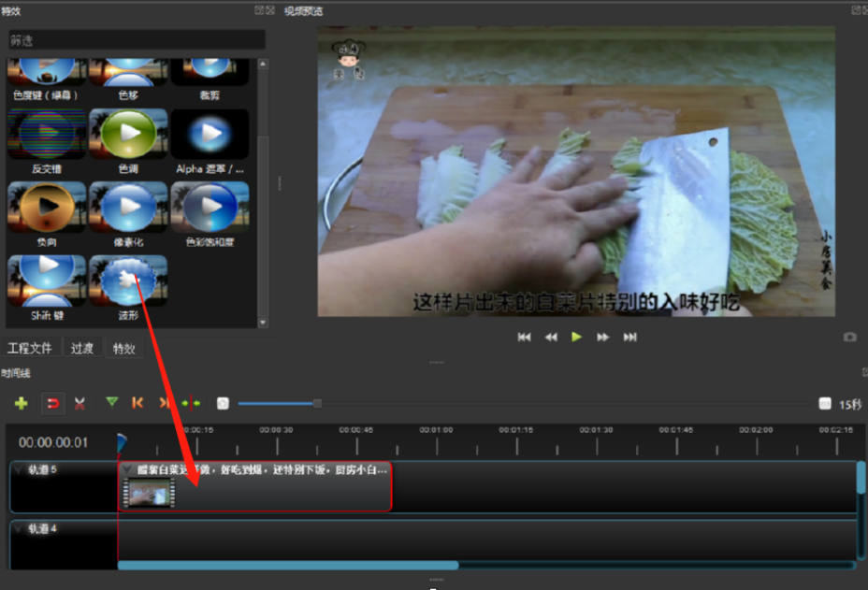Click the effects list scroll down arrow
The image size is (868, 590).
click(263, 323)
